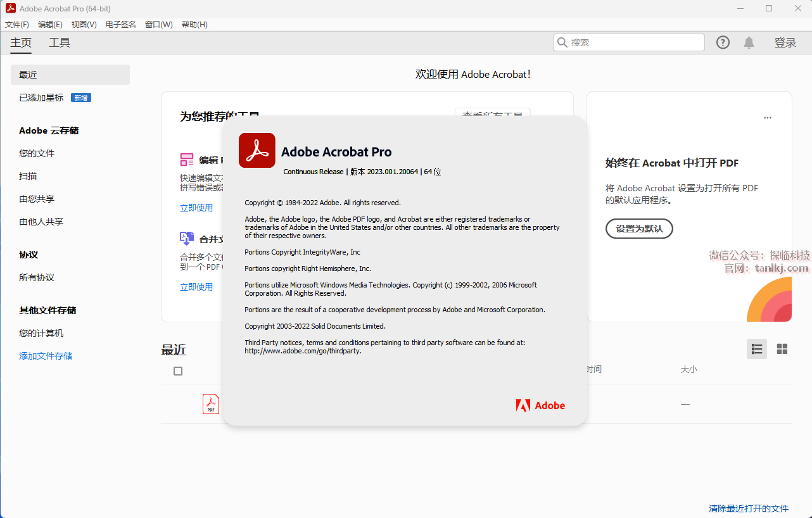Toggle the select-all checkbox in recent list
Image resolution: width=812 pixels, height=518 pixels.
click(x=178, y=371)
